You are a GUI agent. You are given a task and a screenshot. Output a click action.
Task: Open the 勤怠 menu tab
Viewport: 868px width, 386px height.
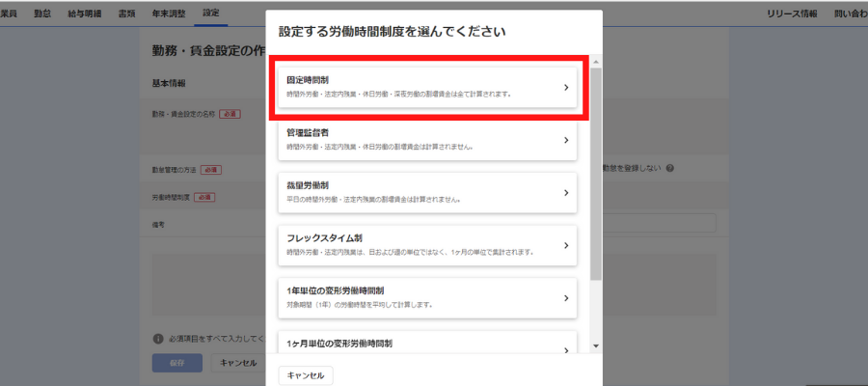pyautogui.click(x=42, y=14)
